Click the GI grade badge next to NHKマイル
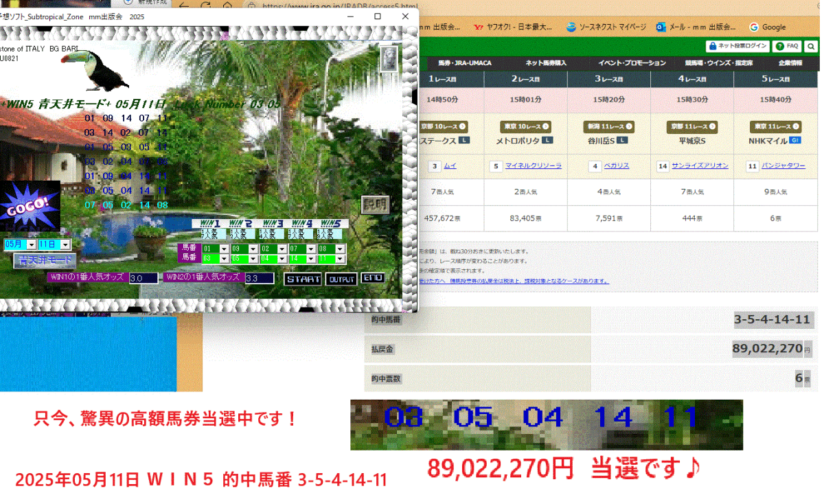The image size is (824, 504). [794, 140]
